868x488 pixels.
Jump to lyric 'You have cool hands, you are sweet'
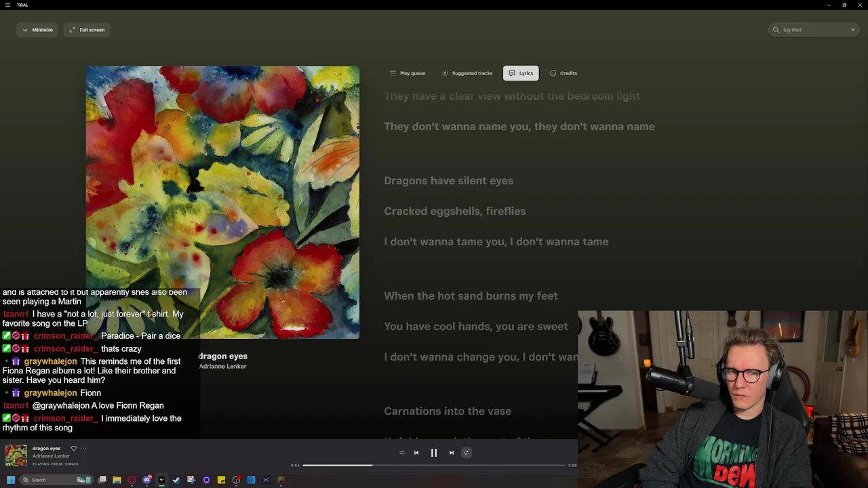476,327
